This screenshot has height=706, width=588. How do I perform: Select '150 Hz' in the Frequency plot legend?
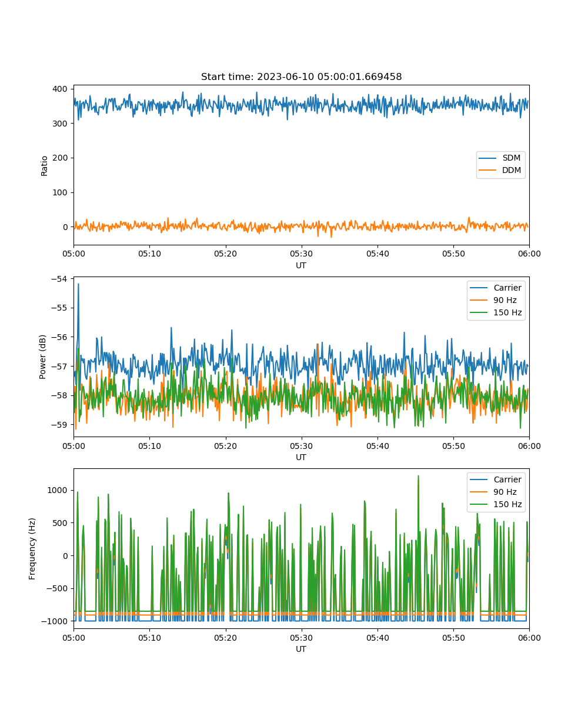pyautogui.click(x=507, y=504)
